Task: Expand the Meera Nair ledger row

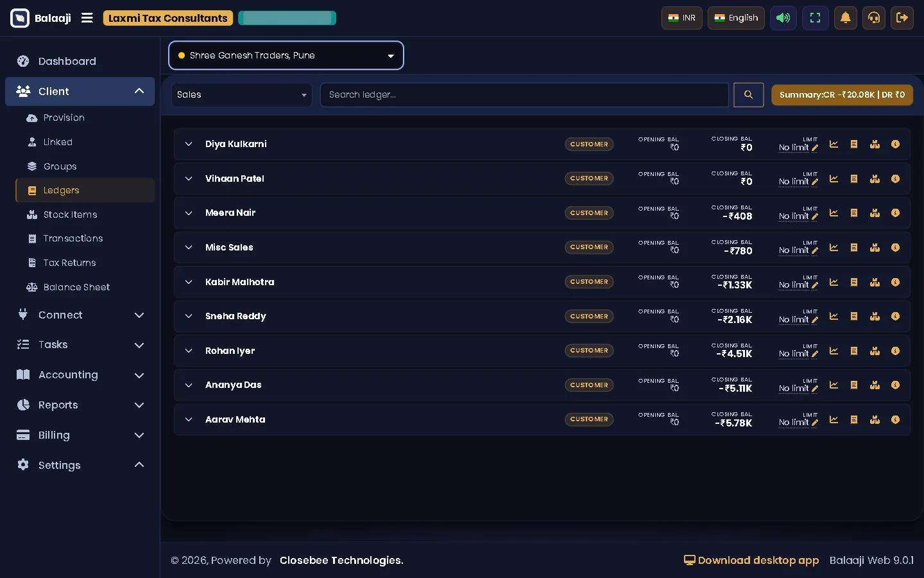Action: tap(189, 213)
